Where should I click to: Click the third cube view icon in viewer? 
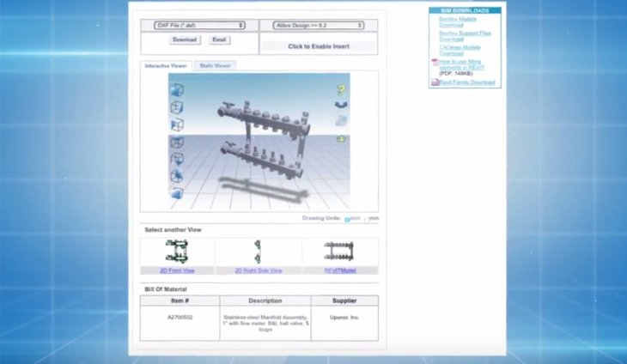click(x=177, y=124)
